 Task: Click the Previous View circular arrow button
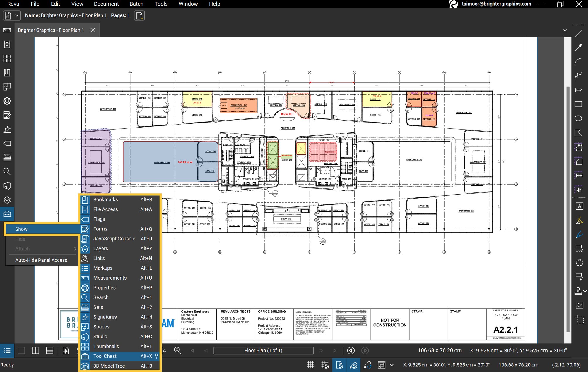[x=351, y=350]
